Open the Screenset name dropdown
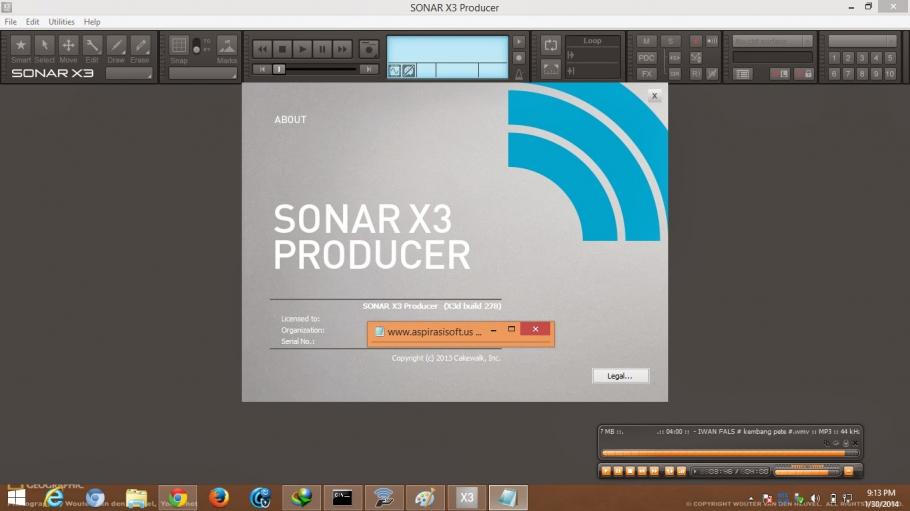 pyautogui.click(x=862, y=41)
